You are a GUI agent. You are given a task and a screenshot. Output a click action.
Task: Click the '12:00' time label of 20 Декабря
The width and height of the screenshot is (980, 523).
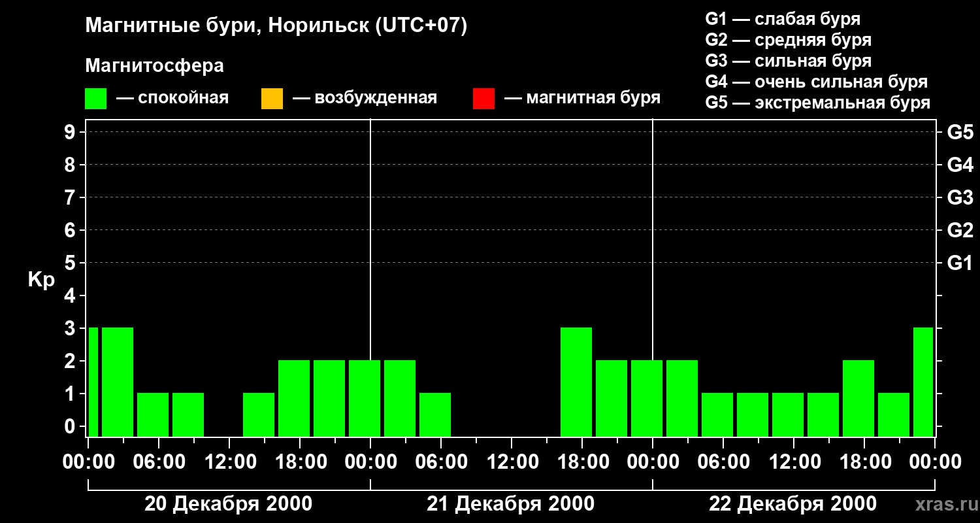[229, 462]
